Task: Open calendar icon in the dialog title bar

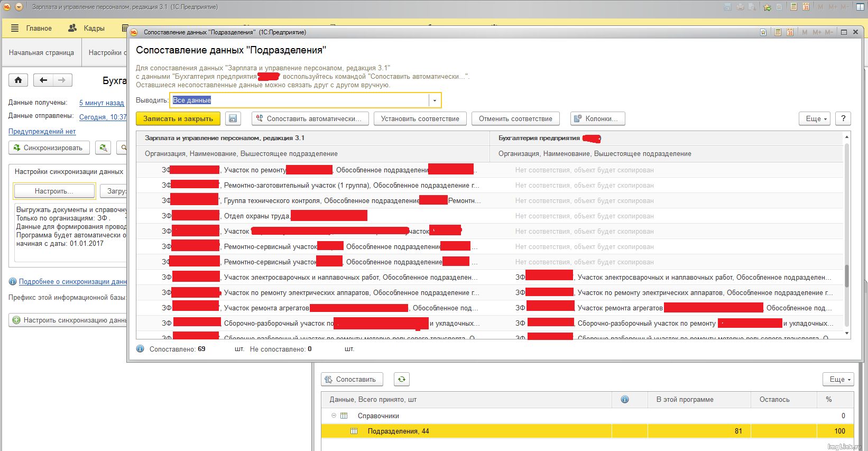Action: 790,32
